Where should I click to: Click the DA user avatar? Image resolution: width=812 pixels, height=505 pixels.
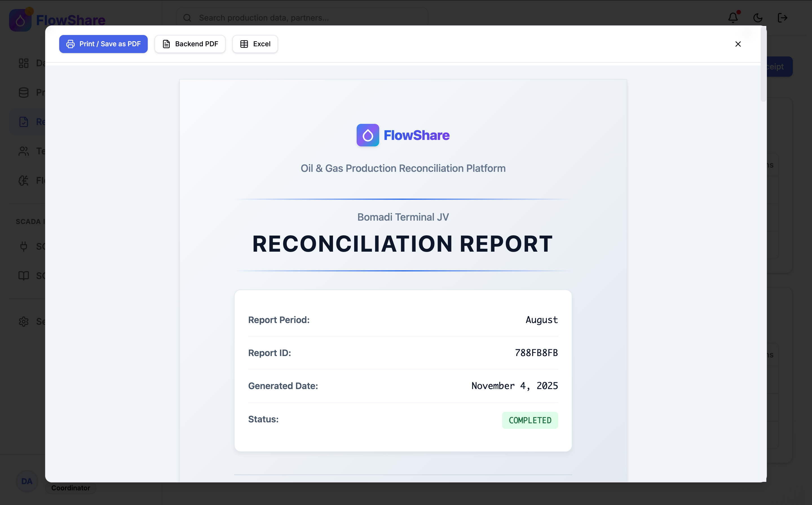click(27, 481)
